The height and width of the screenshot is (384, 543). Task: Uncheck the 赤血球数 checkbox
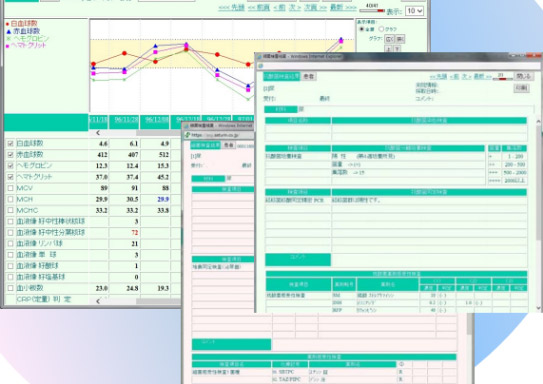(x=10, y=154)
